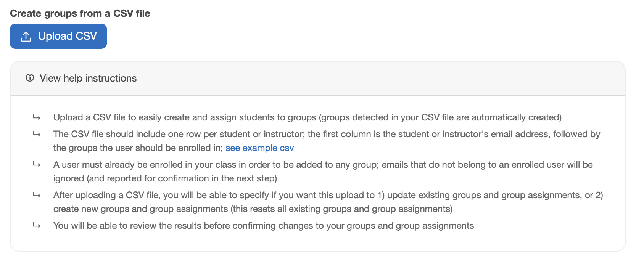
Task: Open the "see example csv" link
Action: point(260,148)
